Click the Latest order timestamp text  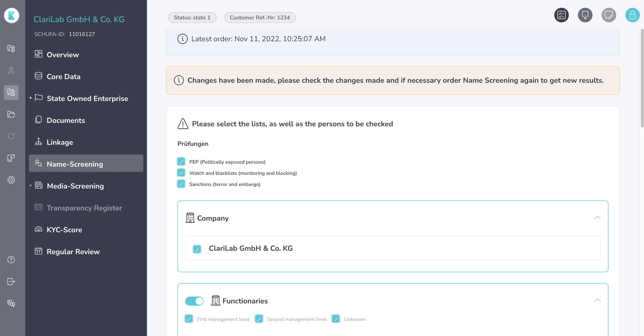259,39
